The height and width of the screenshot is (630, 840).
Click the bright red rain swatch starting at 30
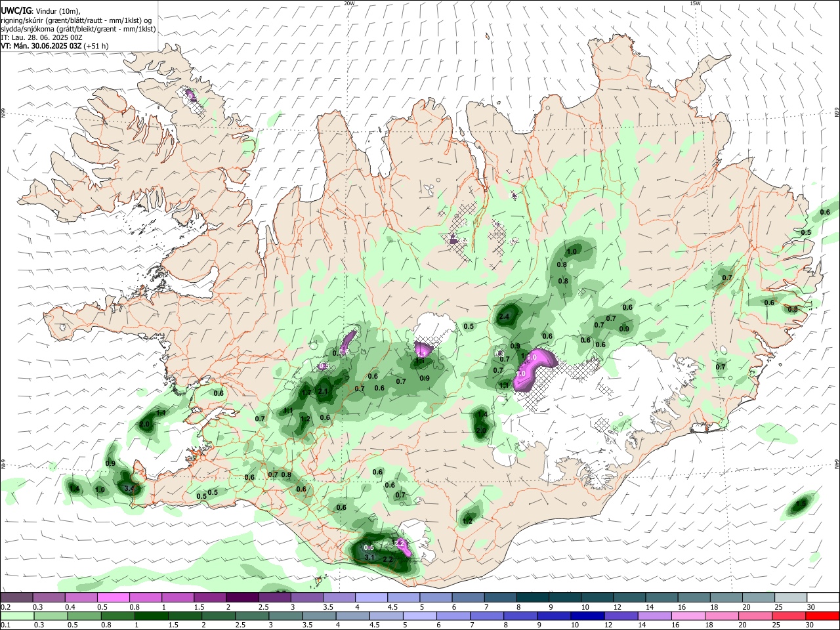coord(823,616)
